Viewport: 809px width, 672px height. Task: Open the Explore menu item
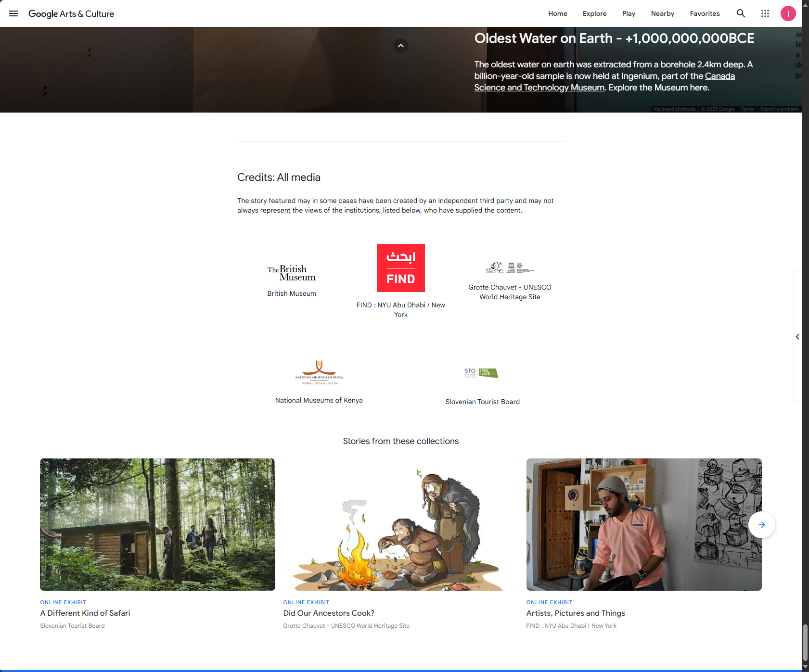pyautogui.click(x=594, y=13)
